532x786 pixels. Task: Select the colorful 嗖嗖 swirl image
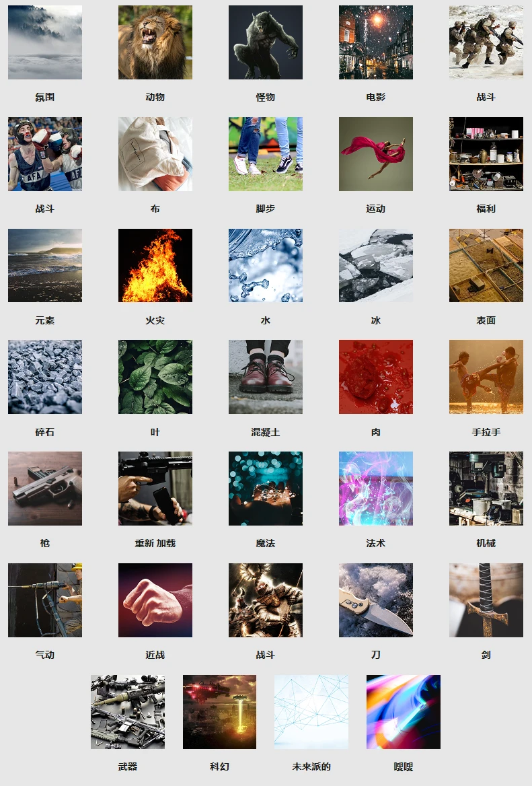(404, 712)
